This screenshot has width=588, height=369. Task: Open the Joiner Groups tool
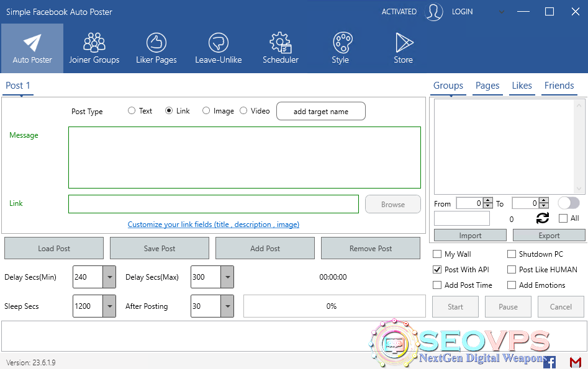94,48
